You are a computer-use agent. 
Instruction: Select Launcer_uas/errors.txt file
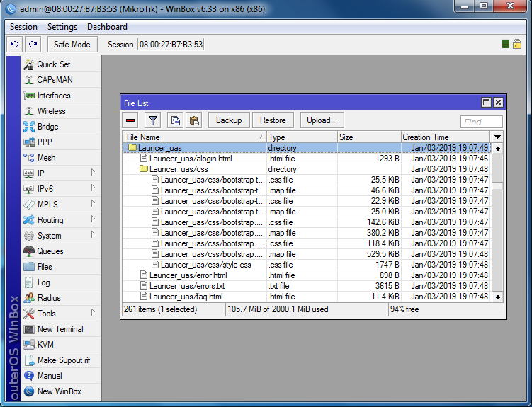click(307, 286)
